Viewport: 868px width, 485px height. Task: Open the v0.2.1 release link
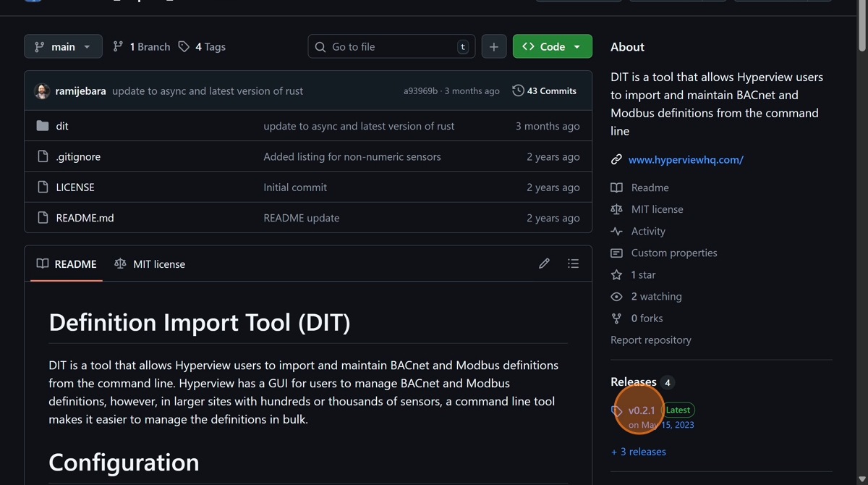[642, 410]
